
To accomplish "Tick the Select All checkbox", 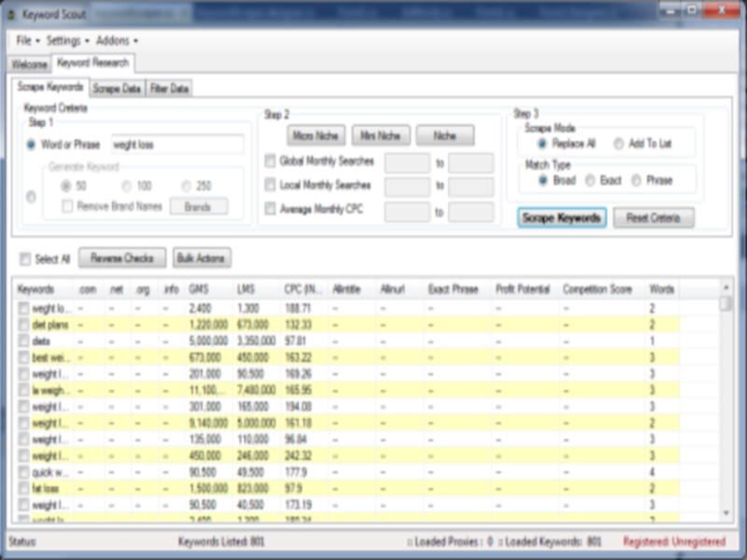I will coord(25,259).
